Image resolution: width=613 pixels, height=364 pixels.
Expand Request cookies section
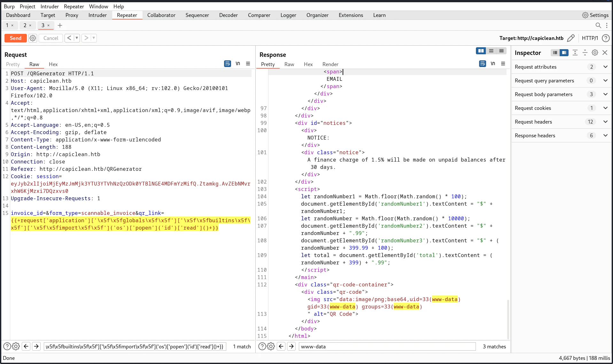[561, 108]
